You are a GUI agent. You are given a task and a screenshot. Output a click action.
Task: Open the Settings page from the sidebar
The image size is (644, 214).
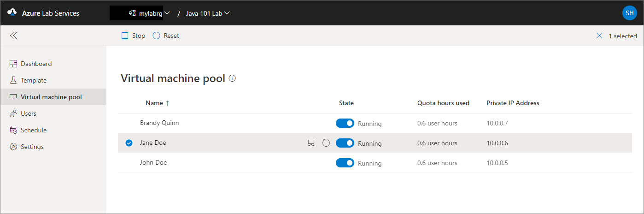pyautogui.click(x=32, y=147)
